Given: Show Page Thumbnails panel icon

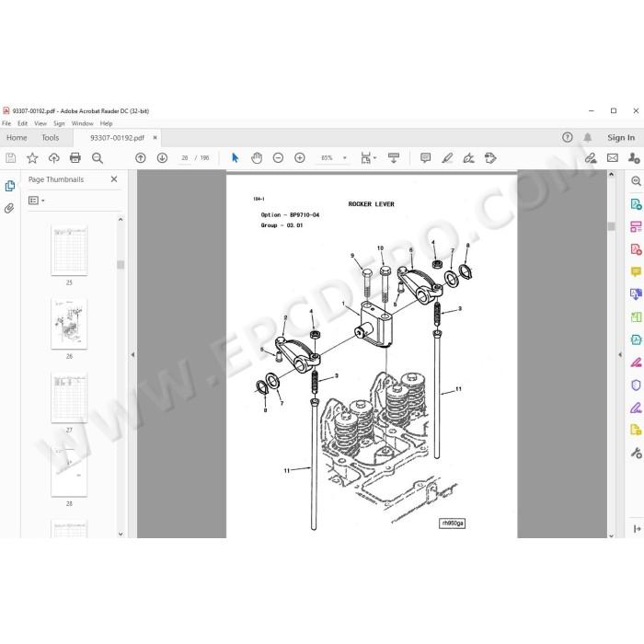Looking at the screenshot, I should pyautogui.click(x=10, y=186).
